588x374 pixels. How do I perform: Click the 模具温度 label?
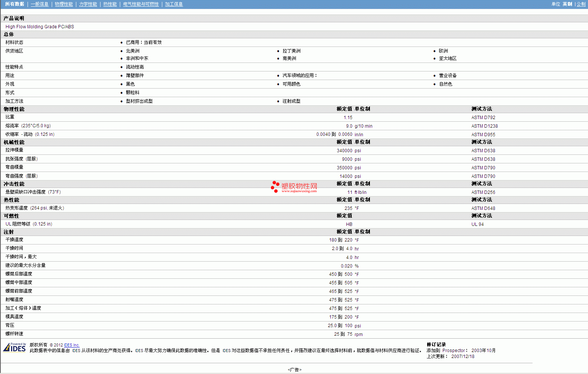[x=14, y=317]
